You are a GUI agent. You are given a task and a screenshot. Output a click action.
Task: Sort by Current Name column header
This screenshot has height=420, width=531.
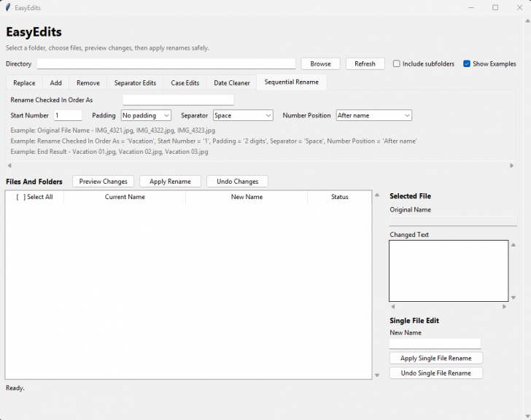[125, 197]
